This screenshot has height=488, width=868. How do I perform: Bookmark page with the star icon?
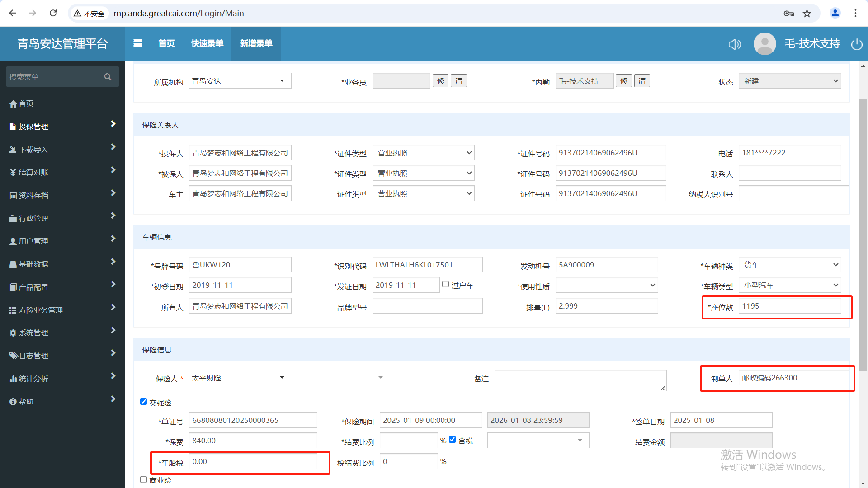[x=807, y=13]
